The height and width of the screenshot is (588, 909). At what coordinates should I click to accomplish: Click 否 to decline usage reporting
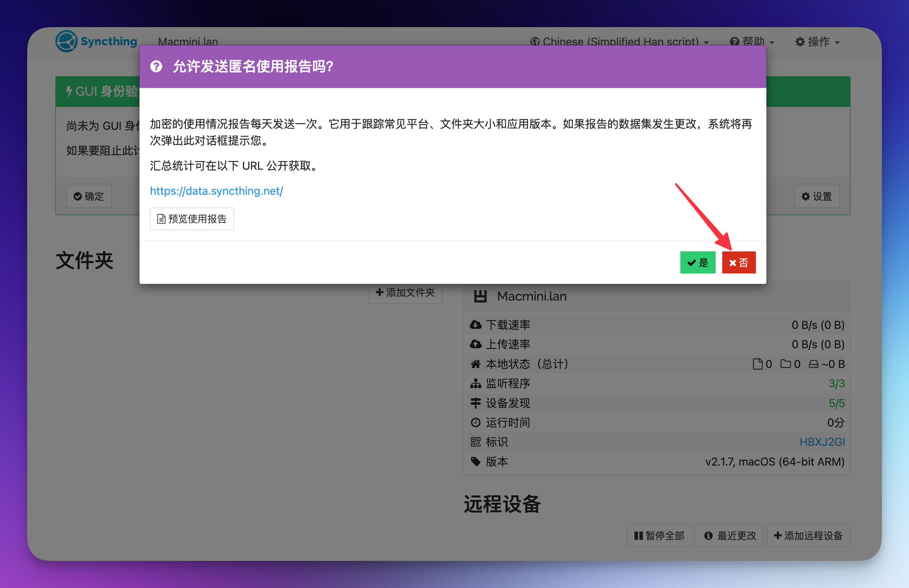tap(739, 263)
